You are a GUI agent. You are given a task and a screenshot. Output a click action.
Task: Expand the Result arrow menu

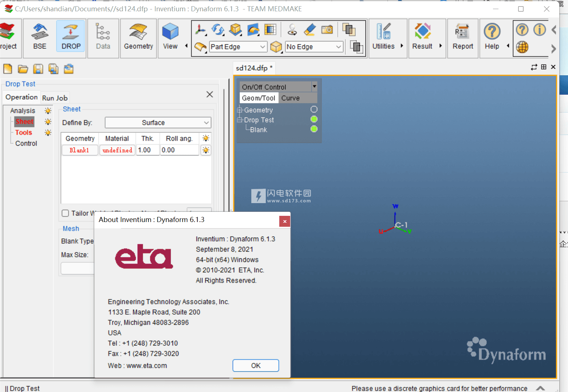coord(441,46)
